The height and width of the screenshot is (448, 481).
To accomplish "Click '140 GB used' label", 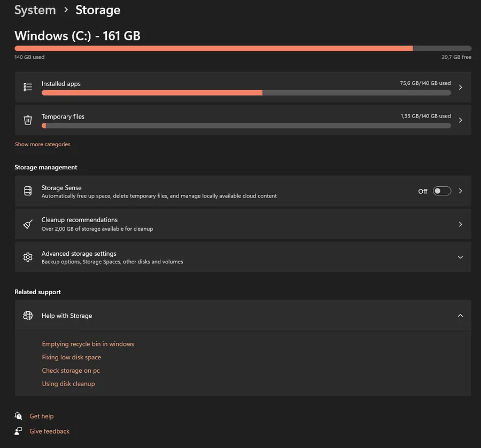I will (x=29, y=57).
